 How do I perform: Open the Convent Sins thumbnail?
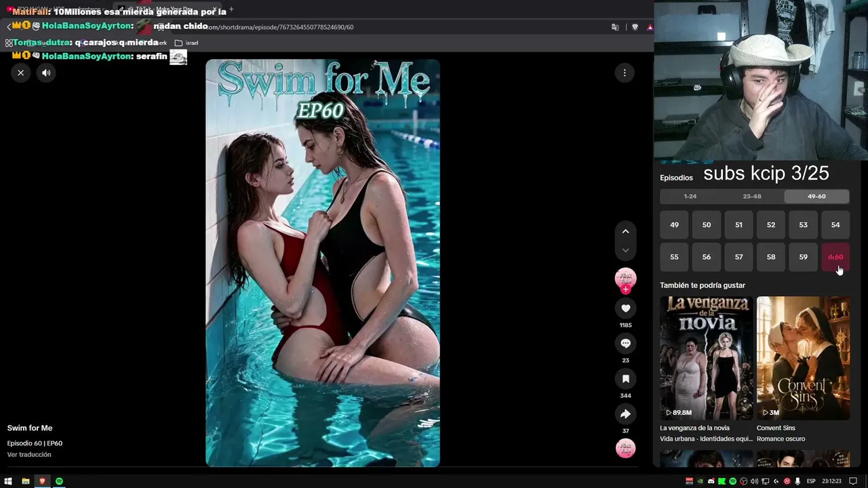(x=803, y=358)
